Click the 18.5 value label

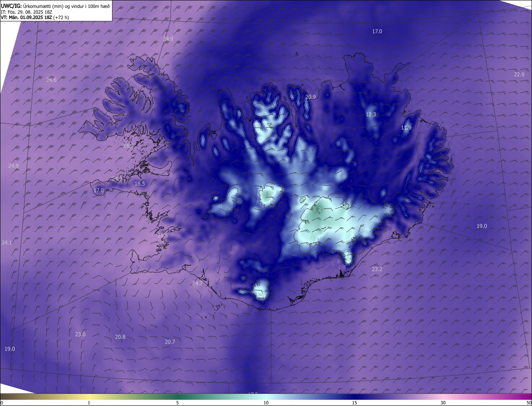click(140, 183)
